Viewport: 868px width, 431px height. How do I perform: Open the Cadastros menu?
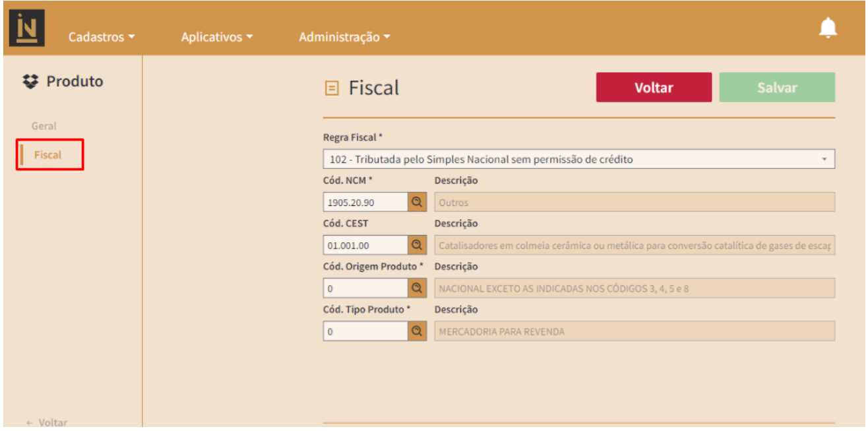tap(101, 37)
